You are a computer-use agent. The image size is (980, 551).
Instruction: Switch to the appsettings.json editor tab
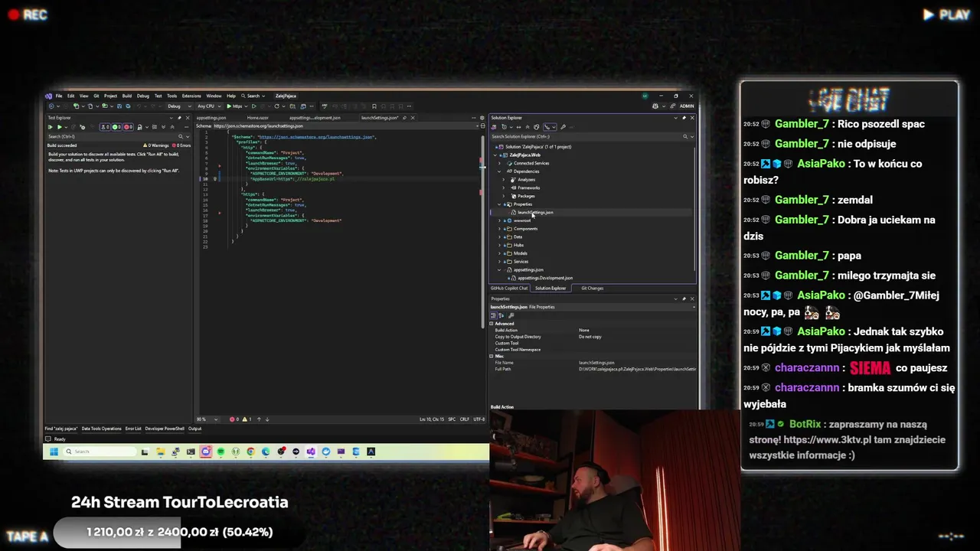pyautogui.click(x=211, y=118)
